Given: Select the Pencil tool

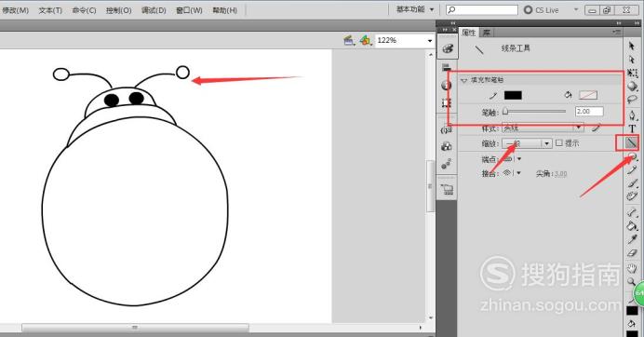Looking at the screenshot, I should click(x=632, y=170).
